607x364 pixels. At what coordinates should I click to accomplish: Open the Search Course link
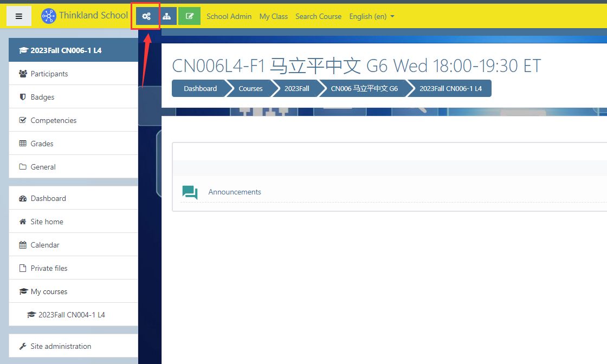[318, 16]
